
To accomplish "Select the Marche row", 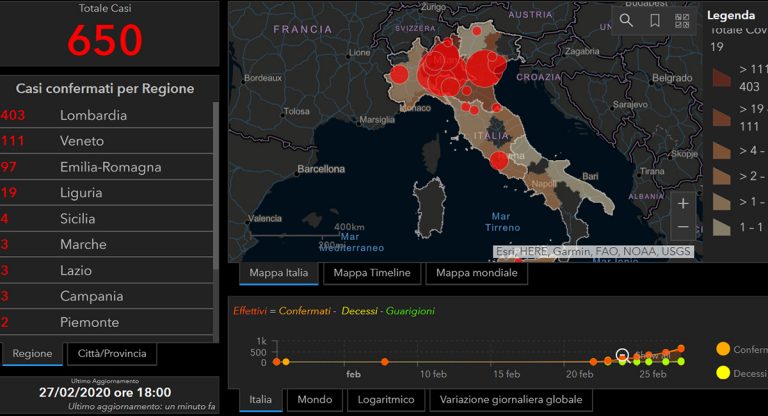I will click(x=106, y=244).
